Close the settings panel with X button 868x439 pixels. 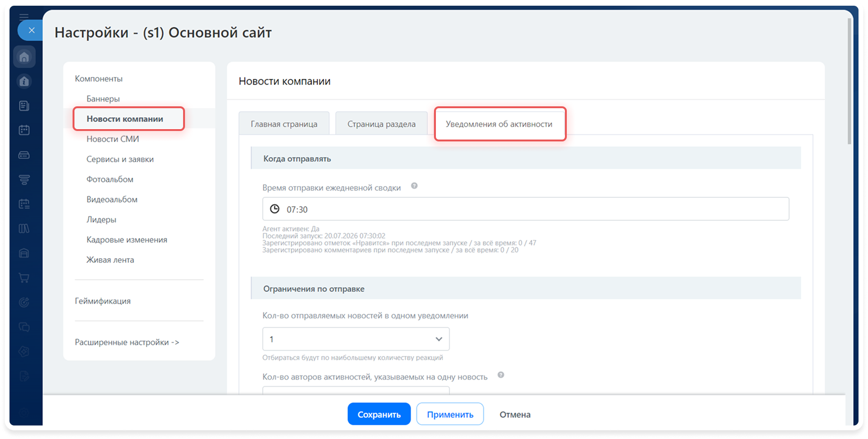31,30
